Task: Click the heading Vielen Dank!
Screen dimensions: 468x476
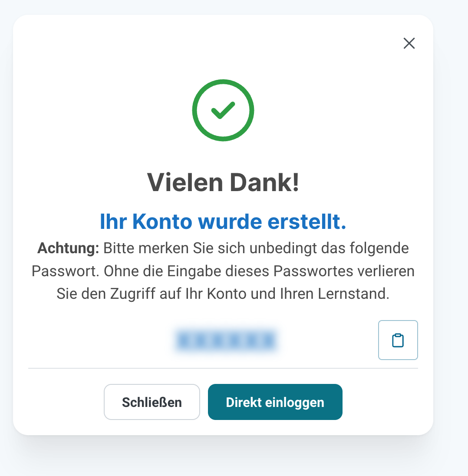Action: click(x=223, y=182)
